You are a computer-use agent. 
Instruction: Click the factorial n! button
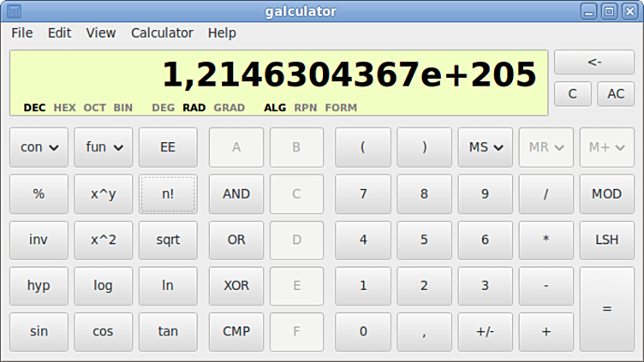pos(168,193)
